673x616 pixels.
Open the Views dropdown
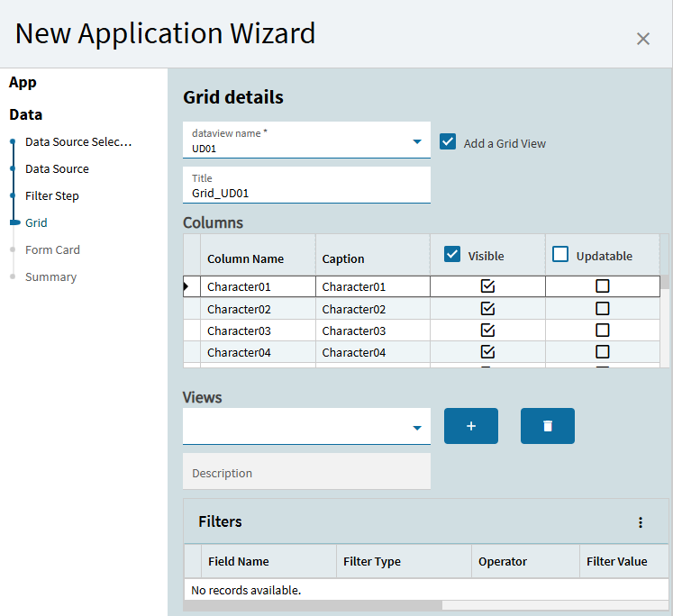tap(417, 428)
